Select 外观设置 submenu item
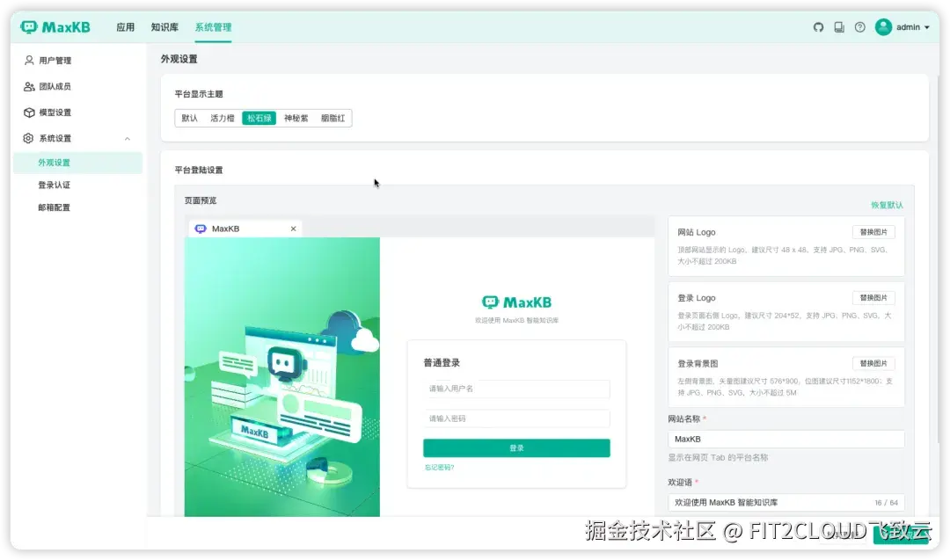This screenshot has width=950, height=560. [x=77, y=163]
